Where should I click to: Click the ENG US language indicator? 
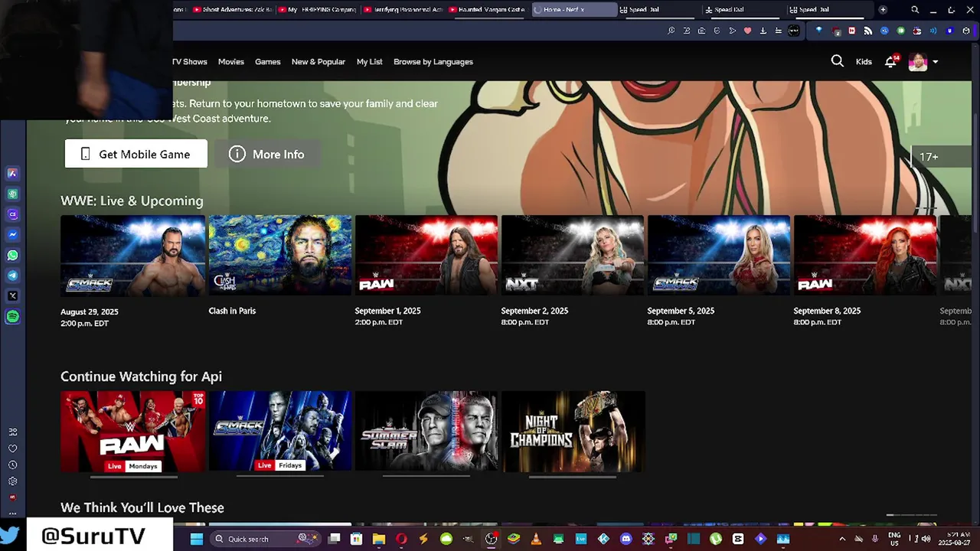(x=894, y=539)
